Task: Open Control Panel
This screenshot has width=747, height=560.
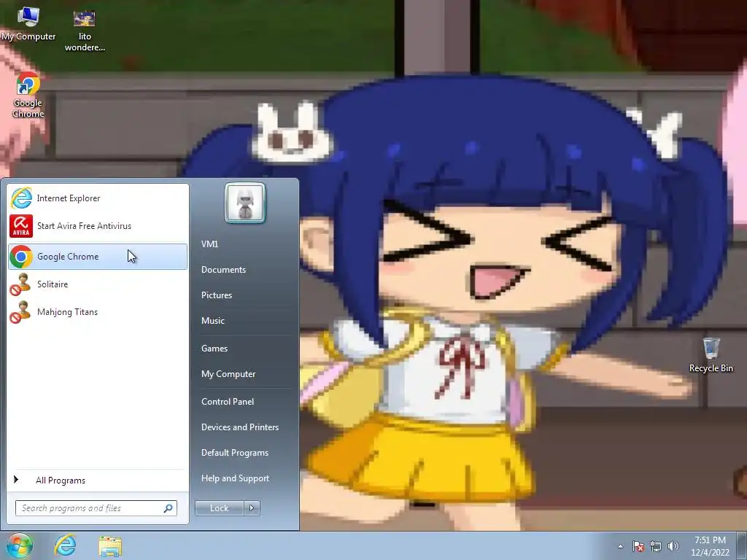Action: [x=228, y=402]
